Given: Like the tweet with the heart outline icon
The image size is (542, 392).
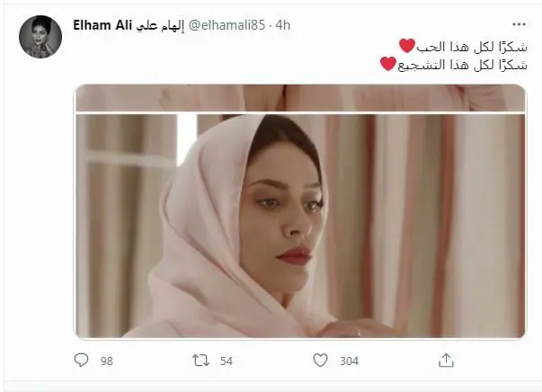Looking at the screenshot, I should [320, 361].
